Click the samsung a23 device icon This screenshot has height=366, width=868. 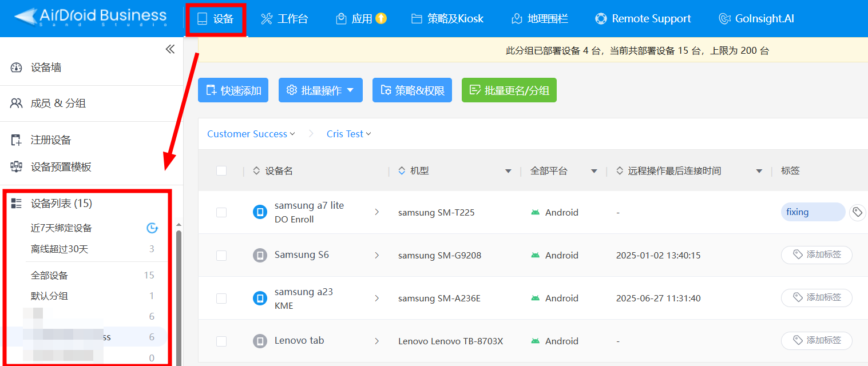tap(260, 298)
